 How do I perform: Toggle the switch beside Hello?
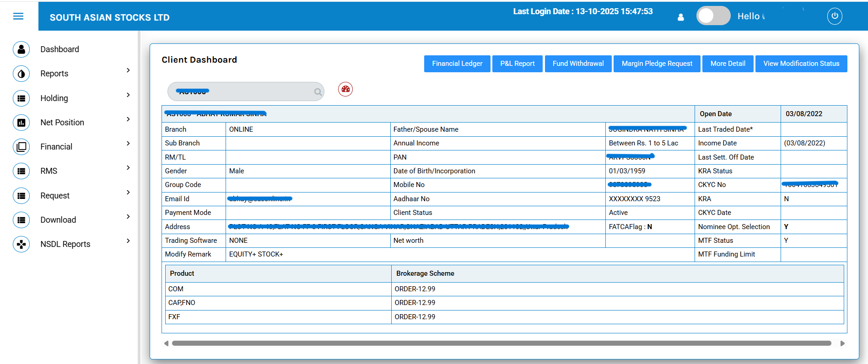click(x=713, y=16)
